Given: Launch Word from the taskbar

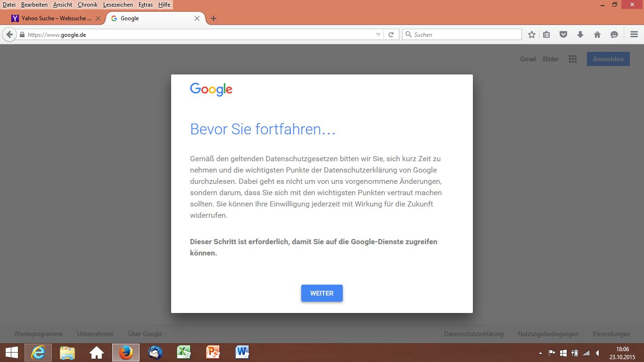Looking at the screenshot, I should [242, 353].
